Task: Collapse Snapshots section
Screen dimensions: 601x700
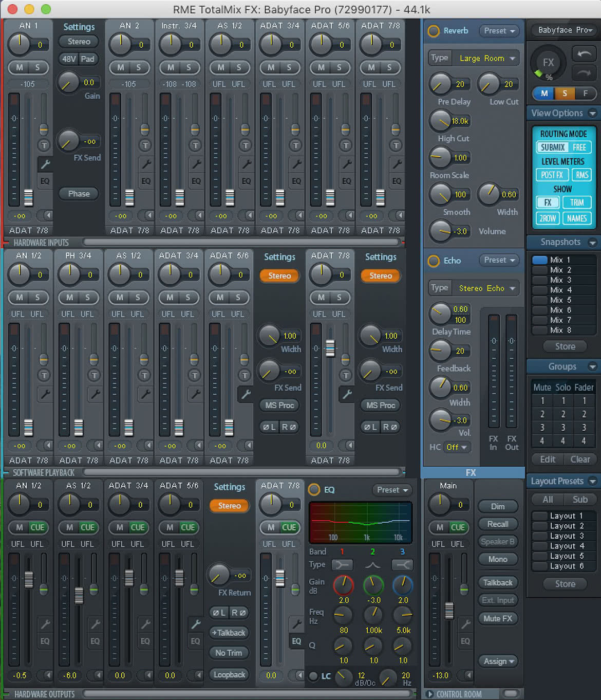Action: click(592, 242)
